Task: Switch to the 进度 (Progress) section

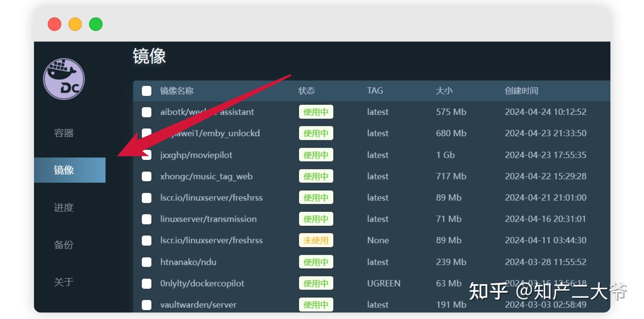Action: click(64, 208)
